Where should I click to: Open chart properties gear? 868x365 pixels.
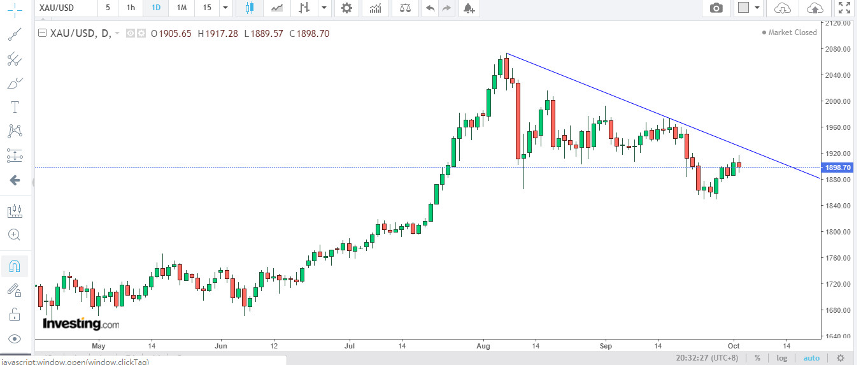(346, 8)
